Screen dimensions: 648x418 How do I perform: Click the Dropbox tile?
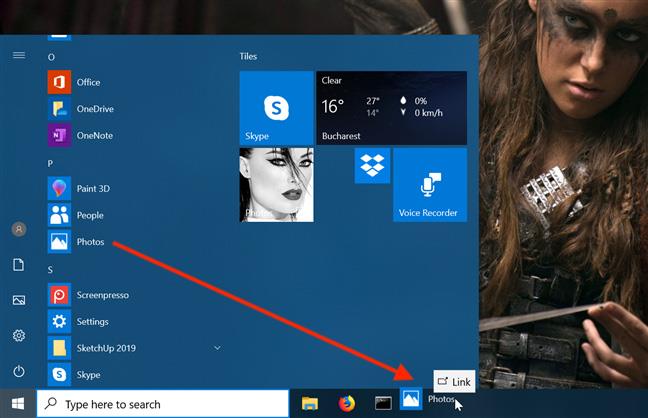372,165
